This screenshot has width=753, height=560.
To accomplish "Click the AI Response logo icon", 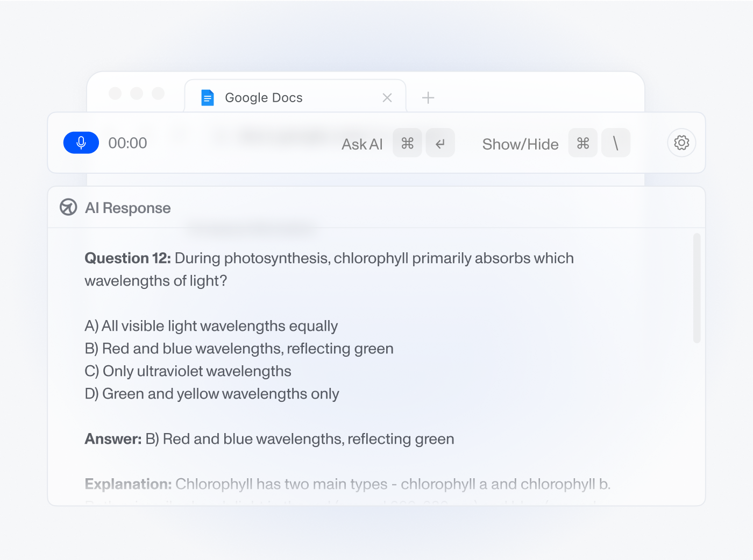I will coord(68,207).
